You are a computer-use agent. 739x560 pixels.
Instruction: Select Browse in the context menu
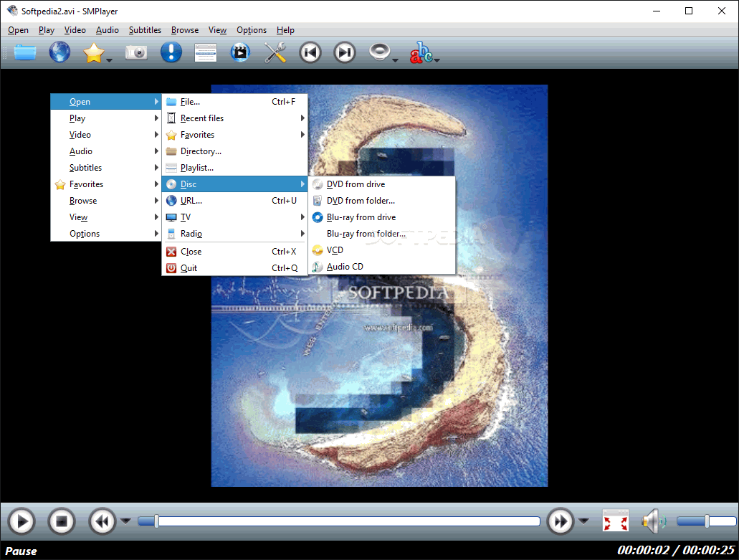(106, 201)
